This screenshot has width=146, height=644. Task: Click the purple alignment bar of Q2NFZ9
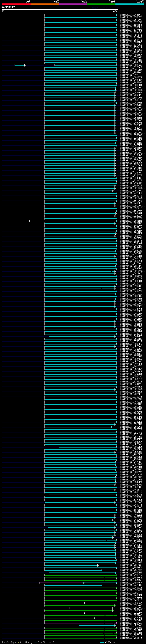pos(81,623)
